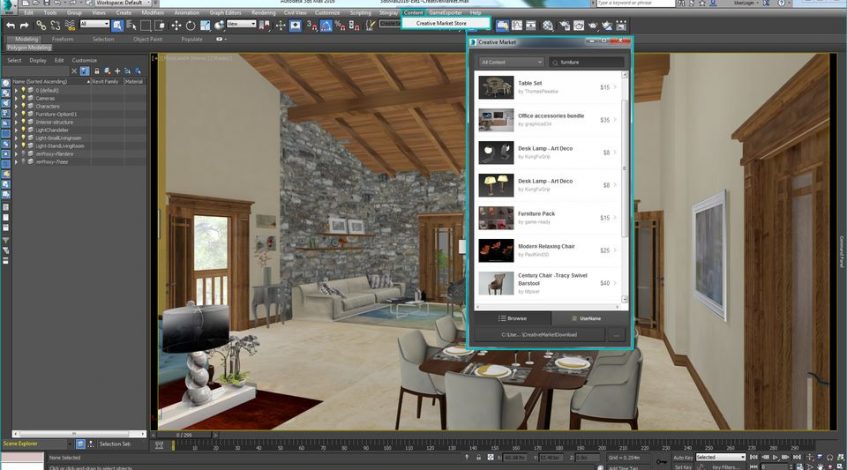Image resolution: width=847 pixels, height=470 pixels.
Task: Toggle visibility bulb of Cameras layer
Action: point(24,98)
